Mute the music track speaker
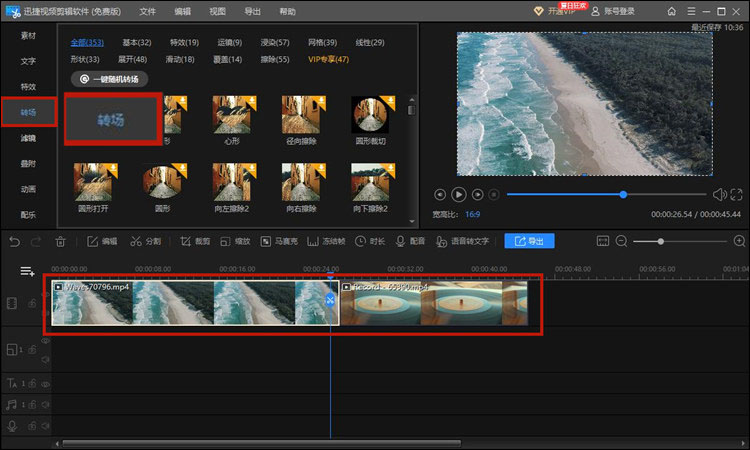The image size is (750, 450). pos(45,405)
